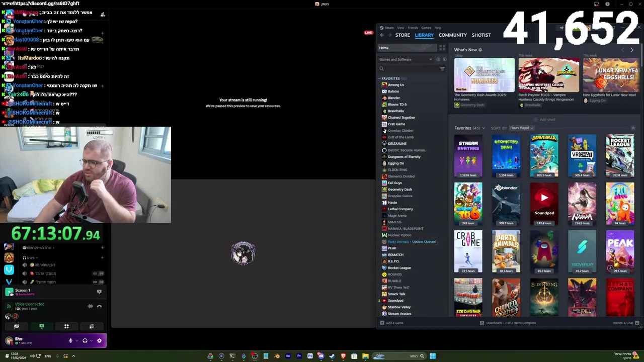Screen dimensions: 644x362
Task: Open Rocket League game tile
Action: coord(620,156)
